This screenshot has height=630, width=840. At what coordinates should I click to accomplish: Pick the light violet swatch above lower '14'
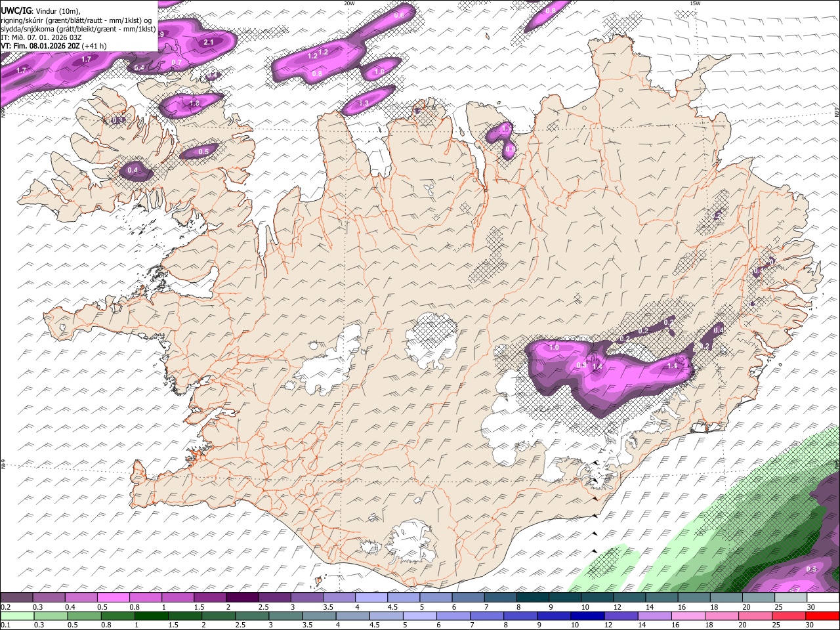coord(655,616)
